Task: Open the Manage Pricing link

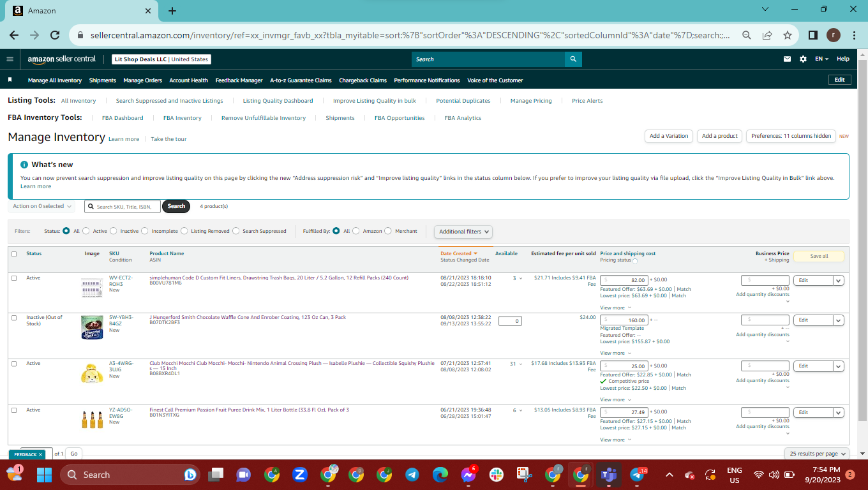Action: point(531,101)
